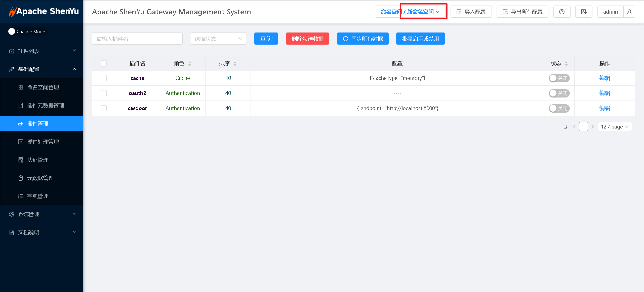Click the help question mark icon
644x292 pixels.
[561, 12]
